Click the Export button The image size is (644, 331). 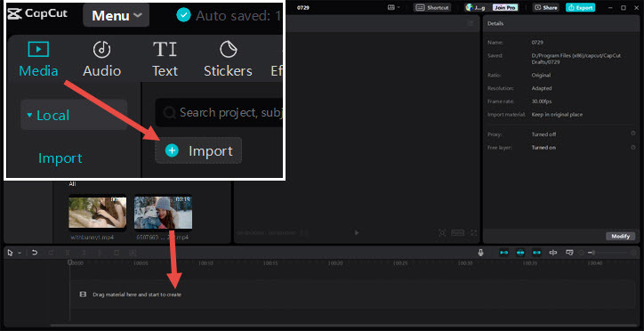[580, 7]
